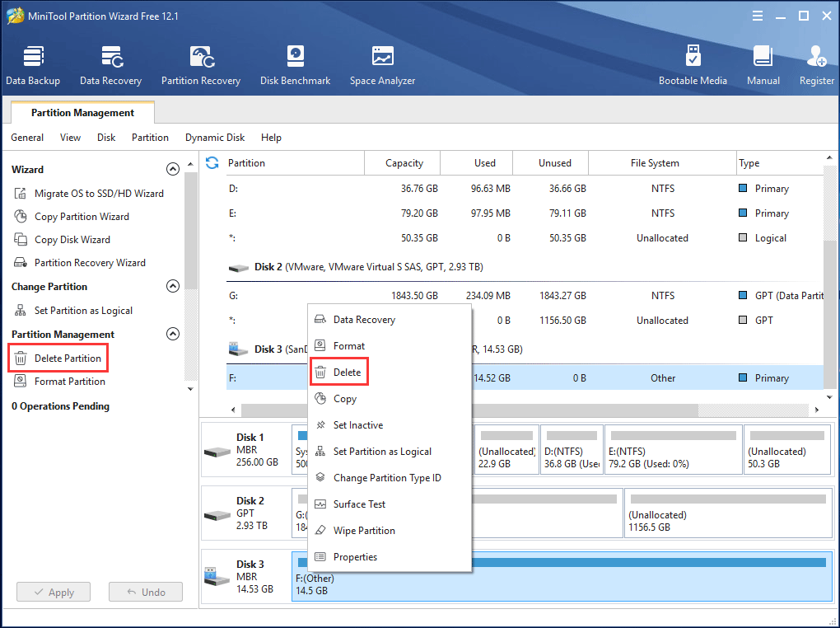Start the Disk Benchmark tool
Viewport: 840px width, 628px height.
pos(295,64)
